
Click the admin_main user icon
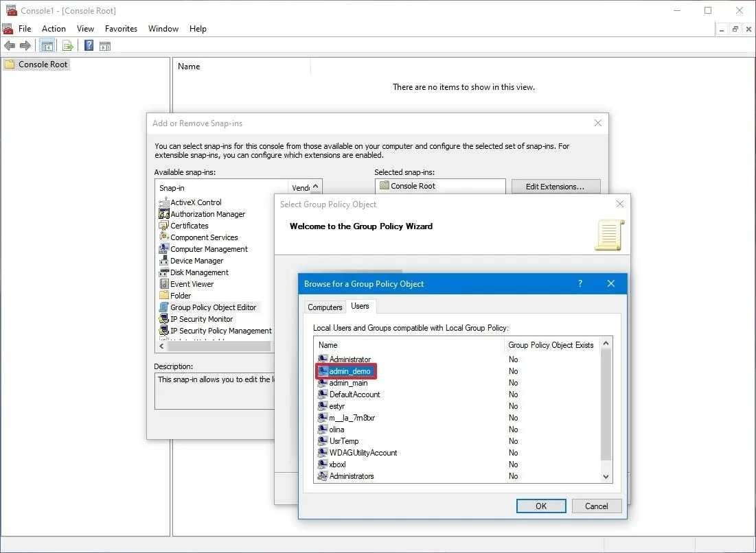point(323,382)
